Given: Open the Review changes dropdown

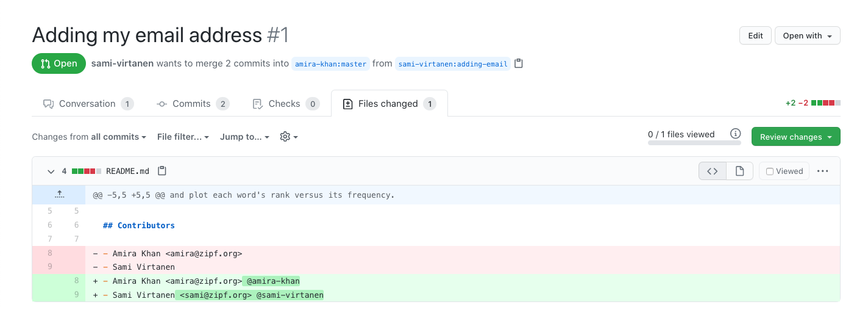Looking at the screenshot, I should (795, 137).
